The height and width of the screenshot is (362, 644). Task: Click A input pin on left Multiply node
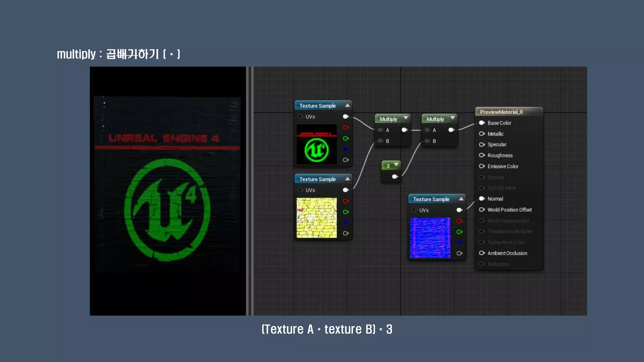[380, 130]
